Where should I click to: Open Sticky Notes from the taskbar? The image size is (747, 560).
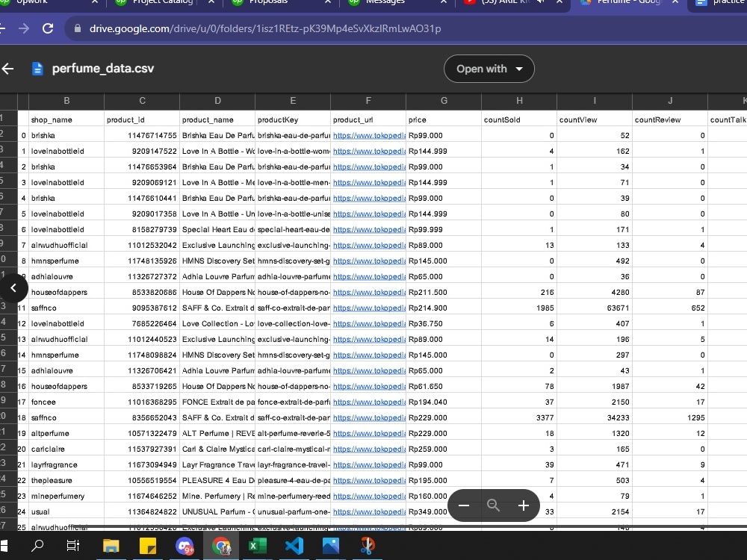[148, 545]
